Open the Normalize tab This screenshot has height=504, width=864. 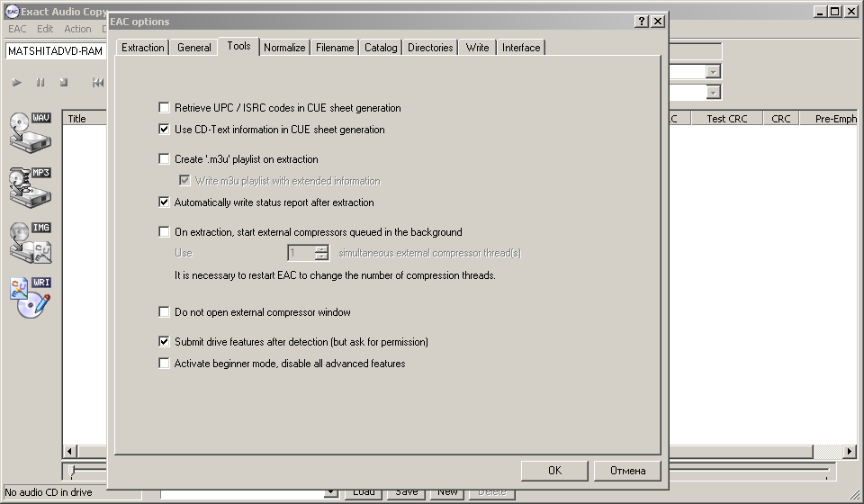[x=284, y=48]
